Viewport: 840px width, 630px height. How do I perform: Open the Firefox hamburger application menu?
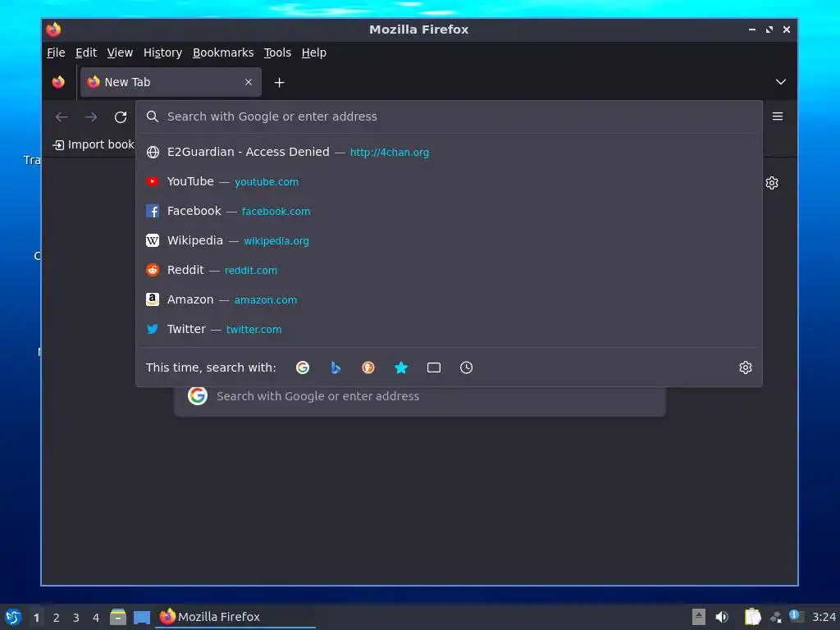pos(778,116)
